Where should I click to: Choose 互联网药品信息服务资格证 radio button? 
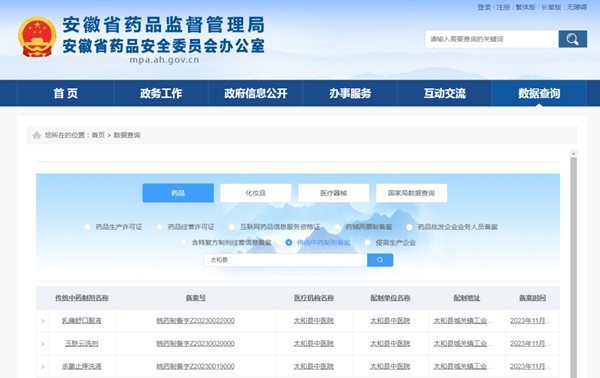tap(232, 227)
